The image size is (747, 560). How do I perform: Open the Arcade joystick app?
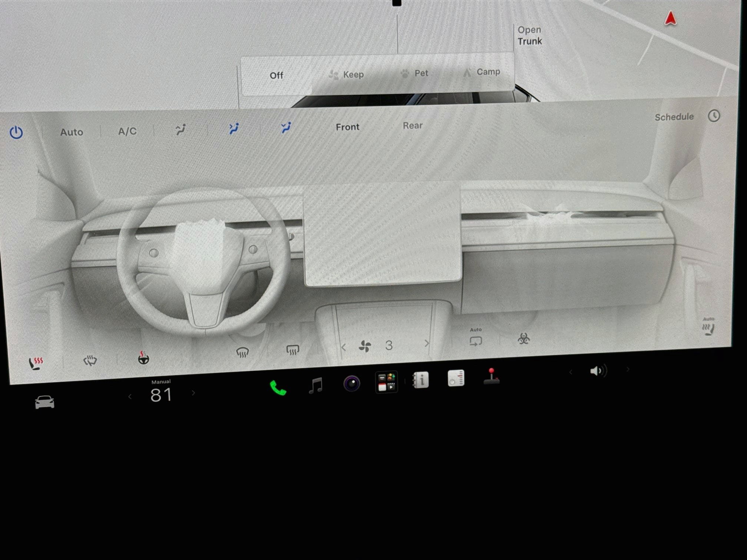[491, 376]
